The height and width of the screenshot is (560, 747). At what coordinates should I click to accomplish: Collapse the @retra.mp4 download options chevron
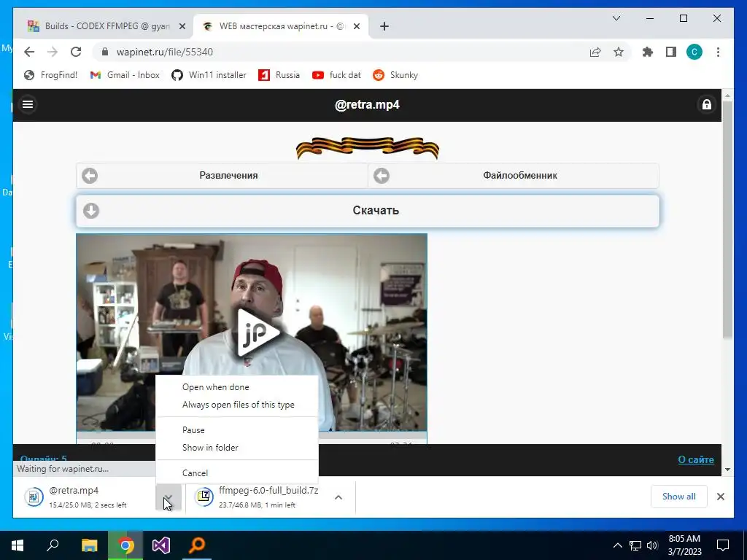(169, 497)
